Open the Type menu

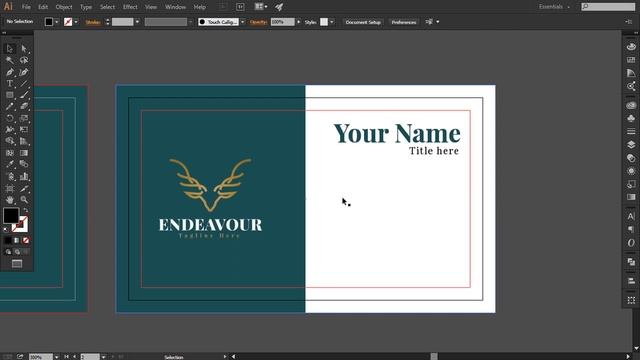[x=86, y=7]
